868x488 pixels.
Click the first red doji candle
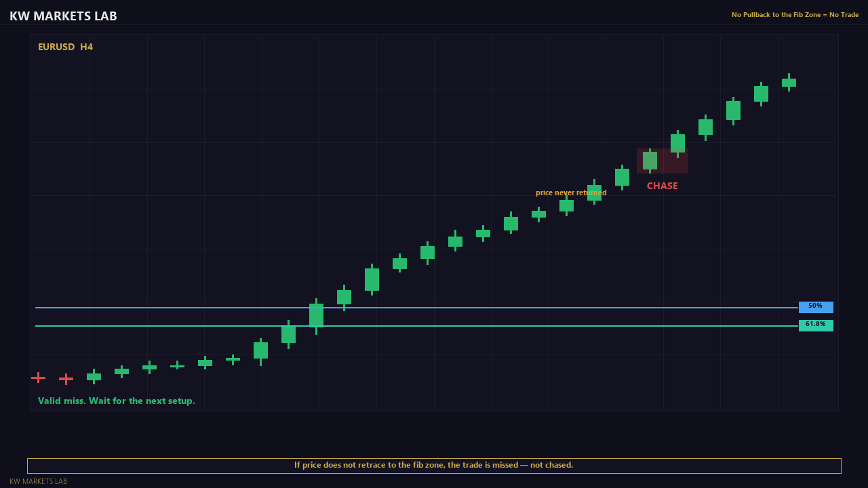[x=38, y=378]
